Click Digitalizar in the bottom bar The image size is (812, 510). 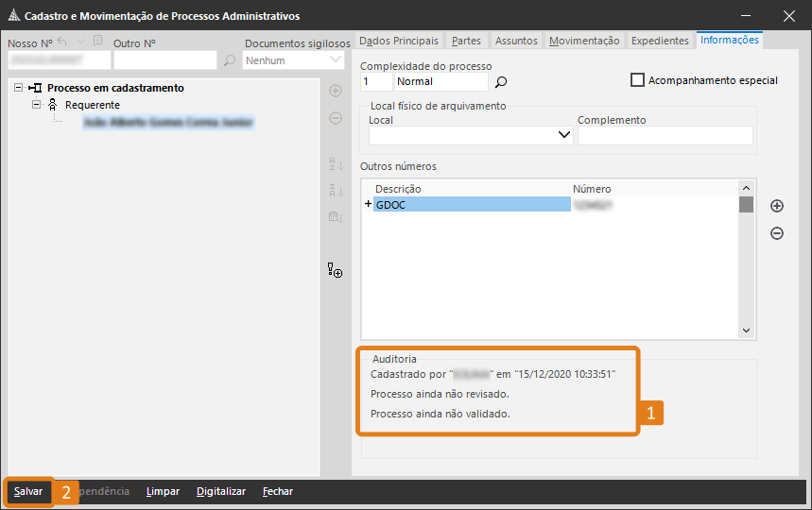[221, 491]
